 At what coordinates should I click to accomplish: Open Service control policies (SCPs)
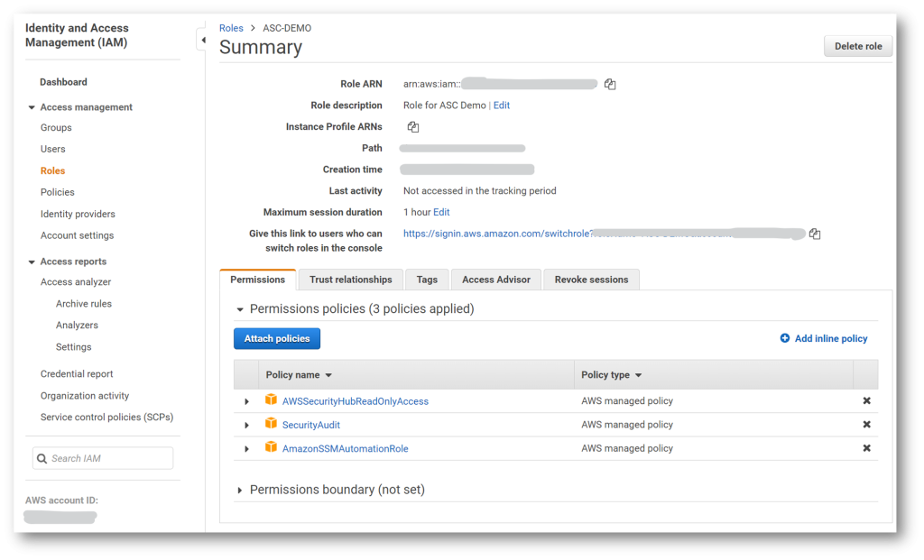(106, 417)
